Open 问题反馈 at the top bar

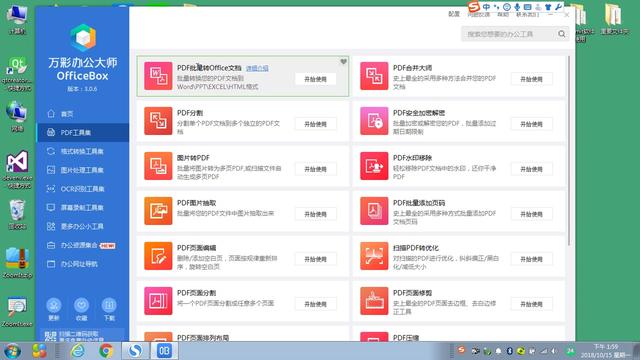click(x=478, y=14)
